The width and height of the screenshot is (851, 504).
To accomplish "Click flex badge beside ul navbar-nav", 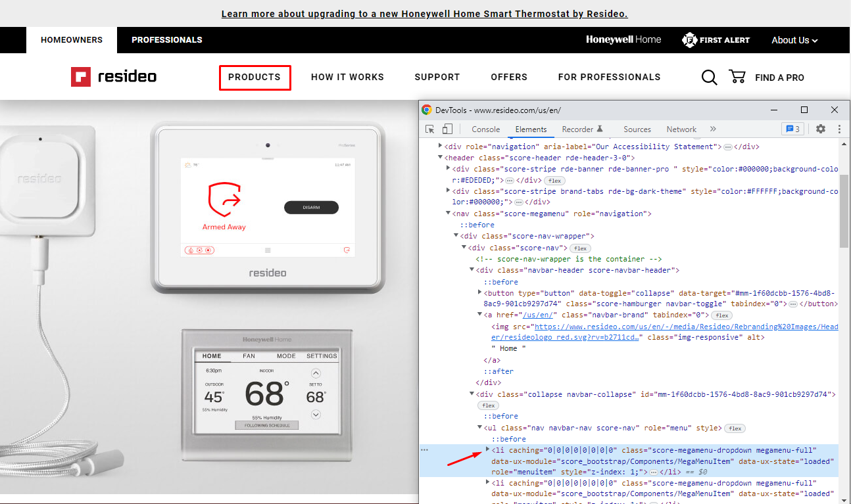I will point(735,428).
